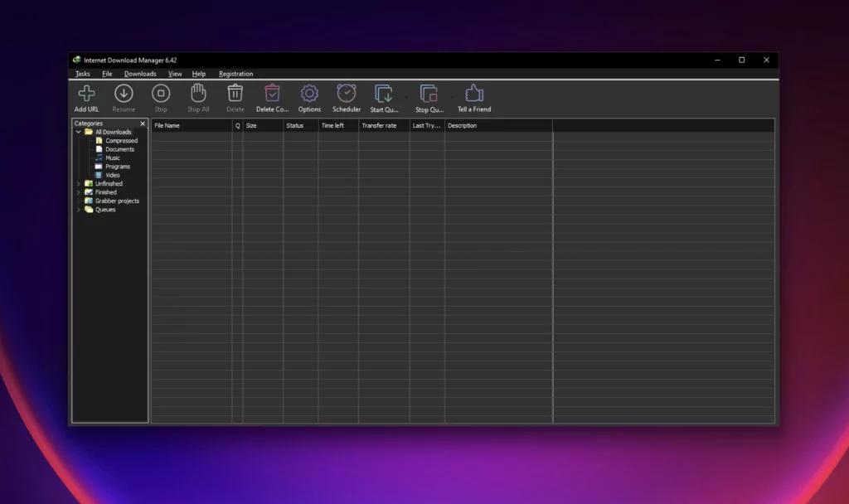Open Tell a Friend
Screen dimensions: 849x504
tap(473, 97)
